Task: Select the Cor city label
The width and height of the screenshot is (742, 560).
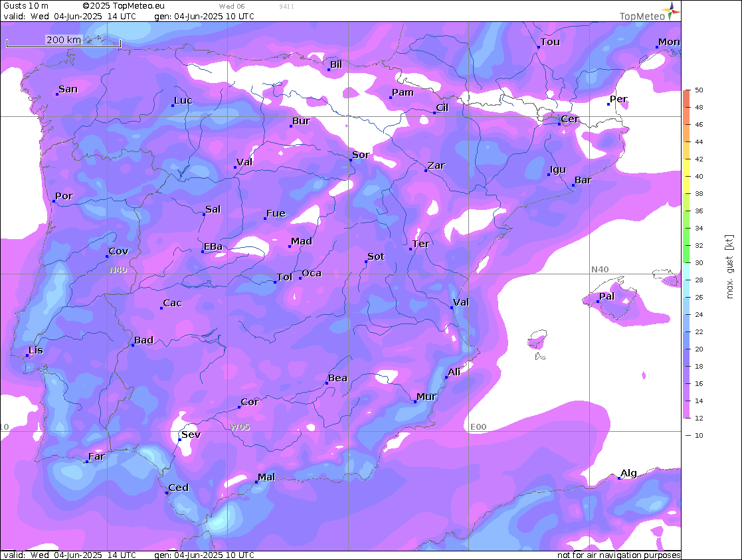Action: [x=250, y=401]
